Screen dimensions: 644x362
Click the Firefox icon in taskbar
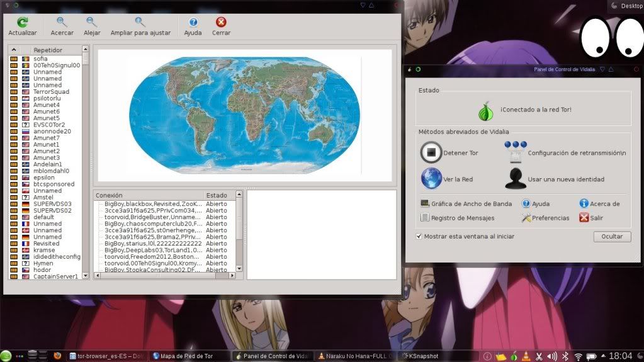57,356
